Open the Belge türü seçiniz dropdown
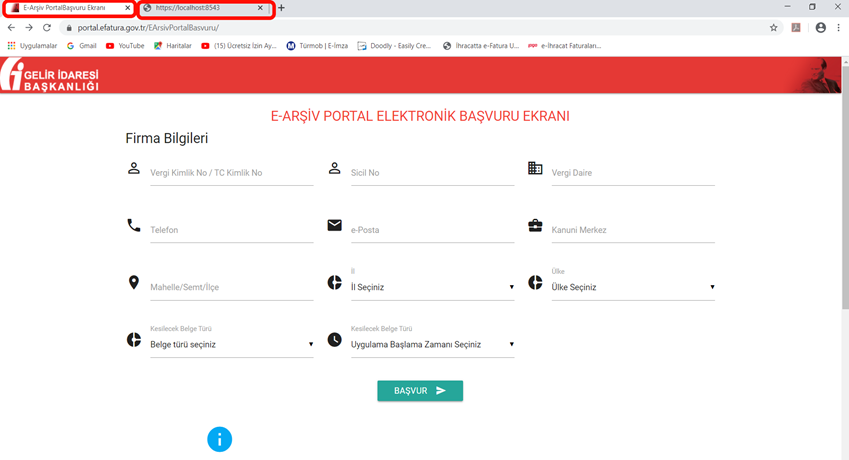Viewport: 849px width, 460px height. point(231,344)
